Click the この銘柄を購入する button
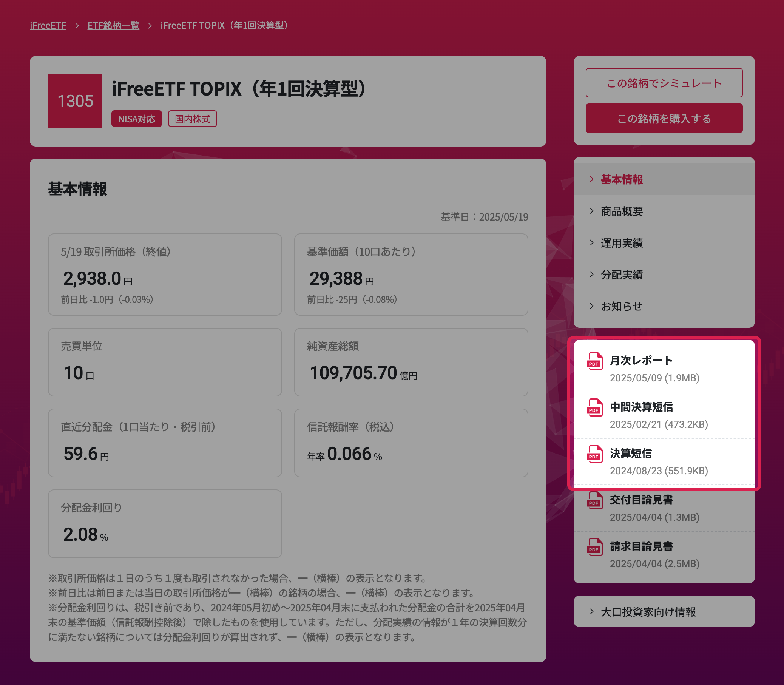The height and width of the screenshot is (685, 784). pos(664,118)
